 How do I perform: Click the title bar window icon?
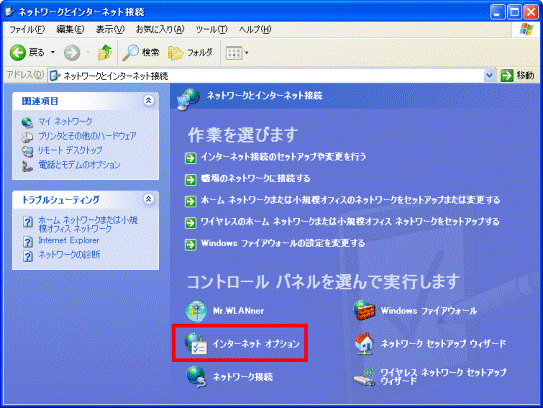pos(10,11)
